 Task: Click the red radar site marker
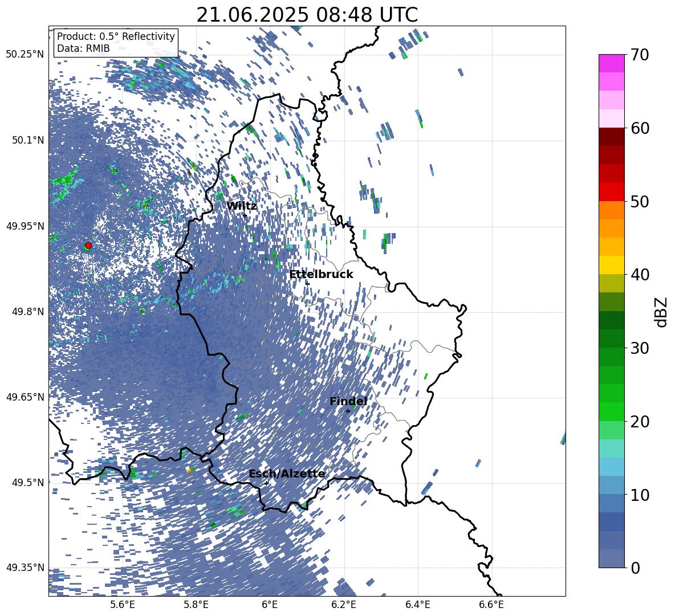[x=88, y=245]
